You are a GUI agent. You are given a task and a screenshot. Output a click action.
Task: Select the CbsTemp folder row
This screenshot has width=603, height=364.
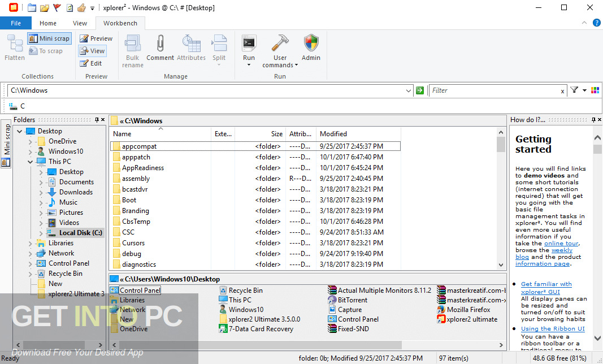point(256,222)
